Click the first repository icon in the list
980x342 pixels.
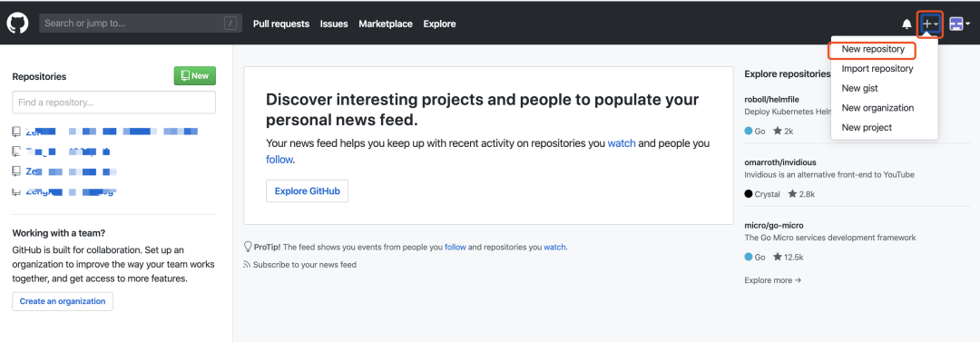(16, 132)
